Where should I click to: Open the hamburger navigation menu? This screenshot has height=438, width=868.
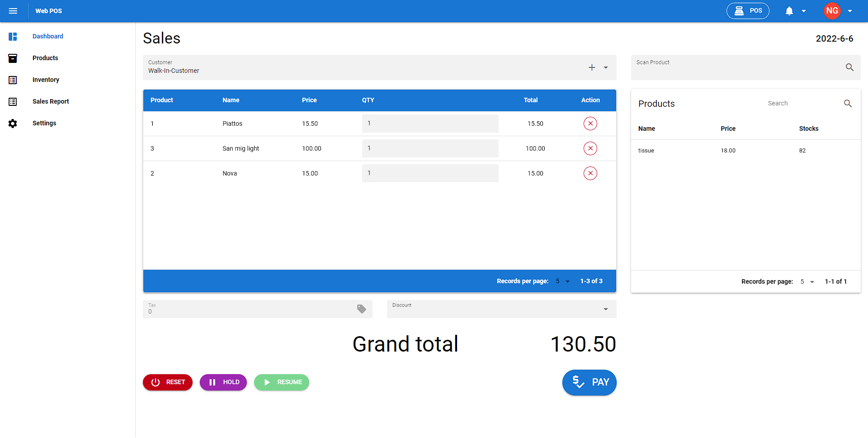pos(13,11)
